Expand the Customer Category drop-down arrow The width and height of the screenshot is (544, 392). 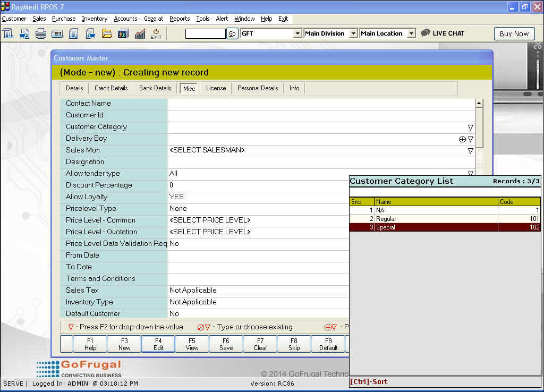470,127
